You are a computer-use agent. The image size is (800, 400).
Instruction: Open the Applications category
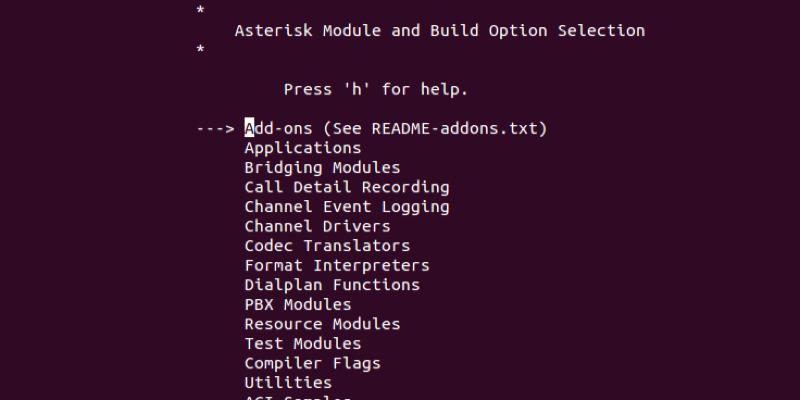point(303,148)
